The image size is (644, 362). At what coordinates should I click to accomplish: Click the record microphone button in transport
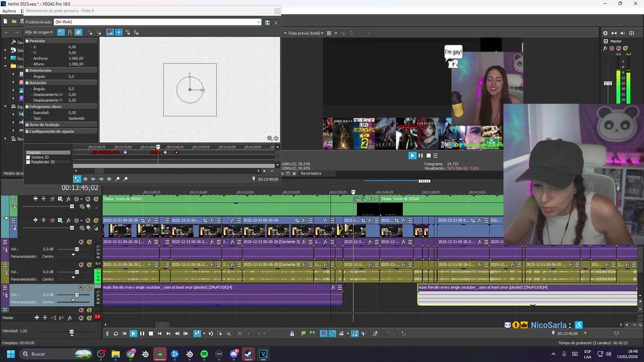click(107, 333)
